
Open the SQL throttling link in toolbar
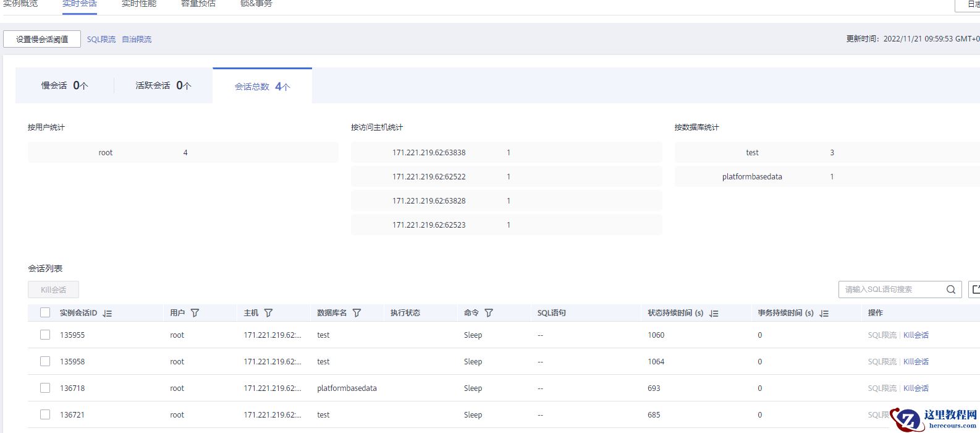[x=101, y=39]
